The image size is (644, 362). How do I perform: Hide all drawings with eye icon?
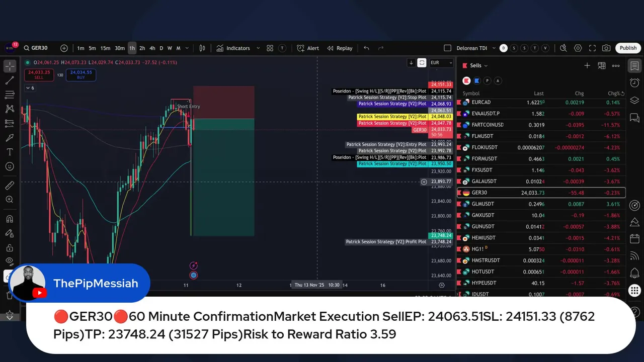click(10, 261)
